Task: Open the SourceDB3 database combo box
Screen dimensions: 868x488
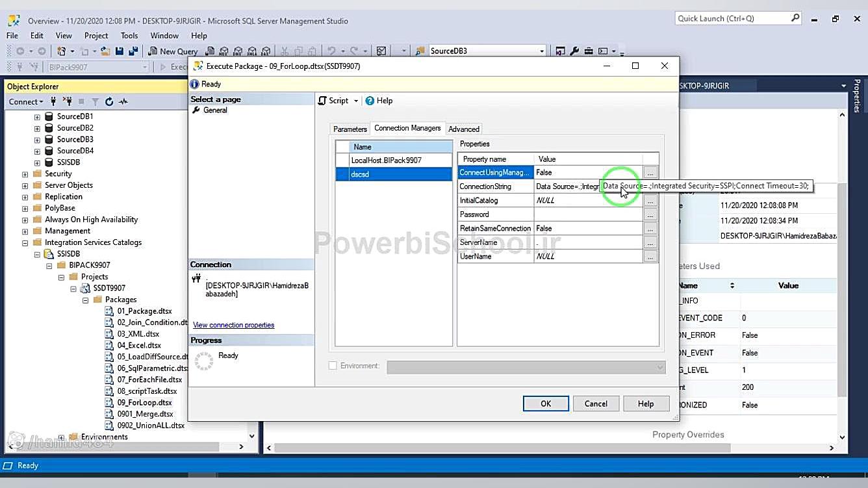Action: pyautogui.click(x=488, y=51)
